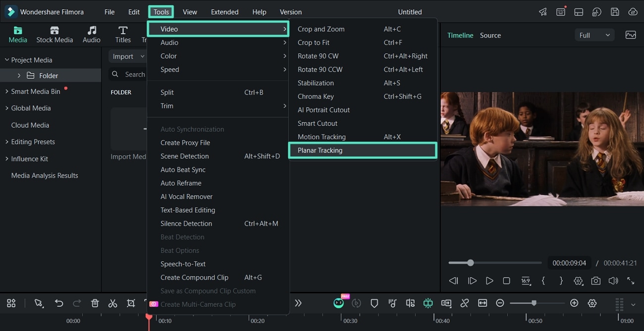Zoom in timeline with plus button

[x=574, y=303]
